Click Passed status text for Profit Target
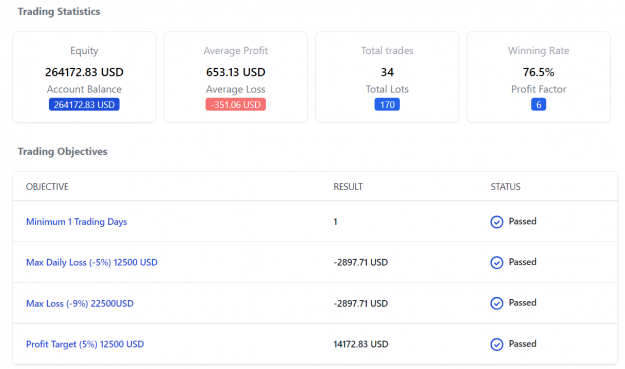 523,344
